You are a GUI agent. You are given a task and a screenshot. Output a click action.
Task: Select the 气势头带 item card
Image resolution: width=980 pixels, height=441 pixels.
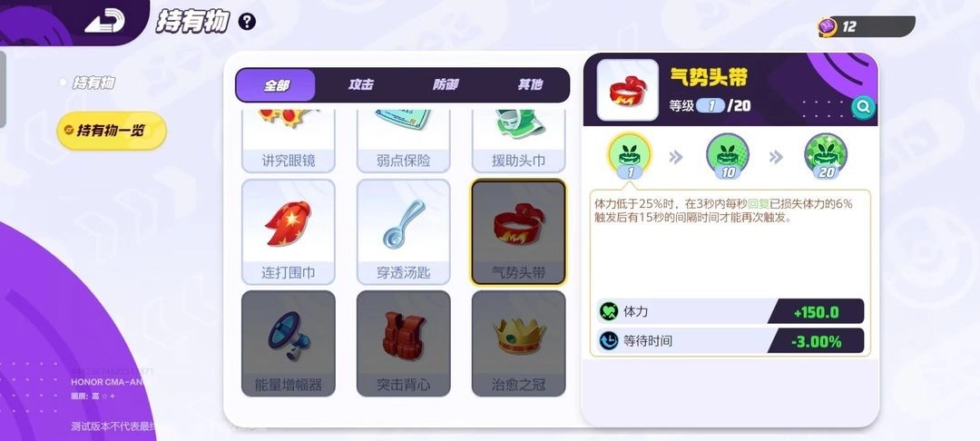pos(519,231)
